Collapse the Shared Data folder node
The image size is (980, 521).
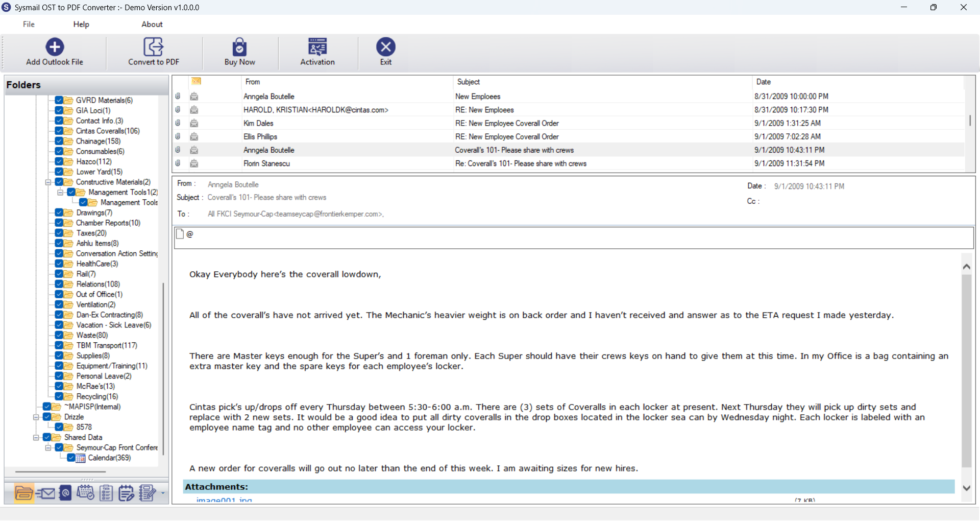click(36, 437)
